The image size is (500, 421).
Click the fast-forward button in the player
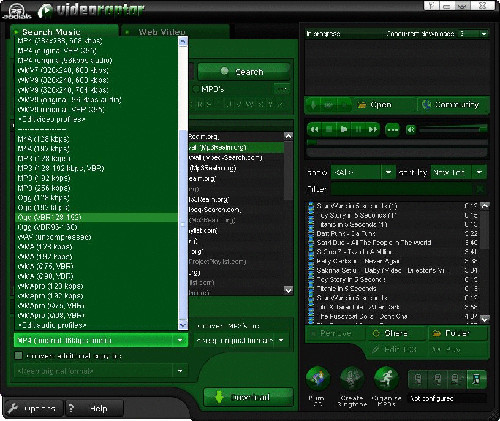click(x=372, y=129)
